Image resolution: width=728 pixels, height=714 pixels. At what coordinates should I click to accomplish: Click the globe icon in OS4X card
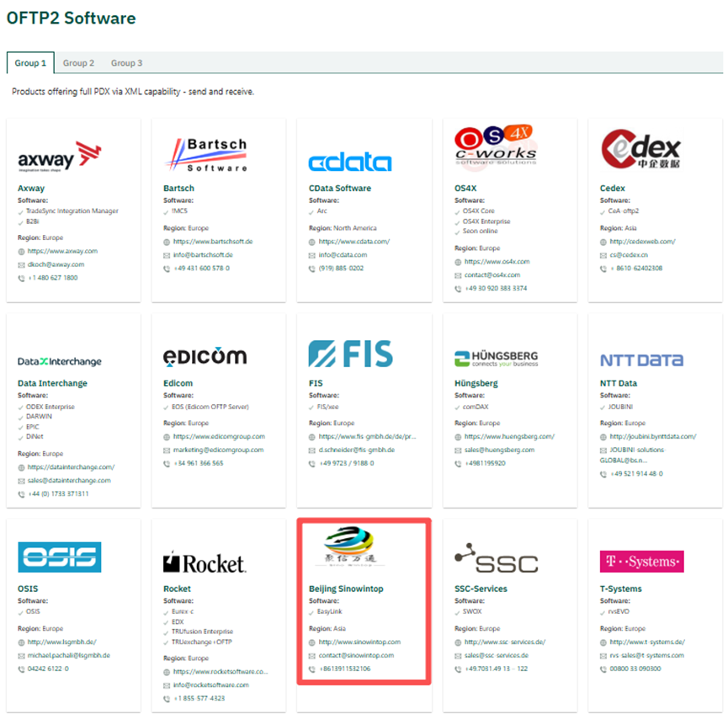(x=458, y=262)
